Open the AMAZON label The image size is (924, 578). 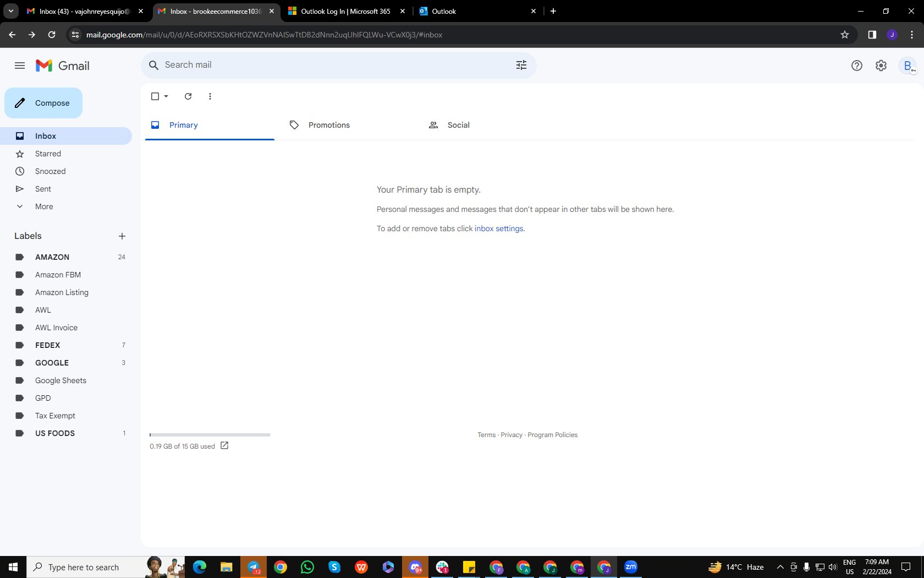(x=66, y=257)
